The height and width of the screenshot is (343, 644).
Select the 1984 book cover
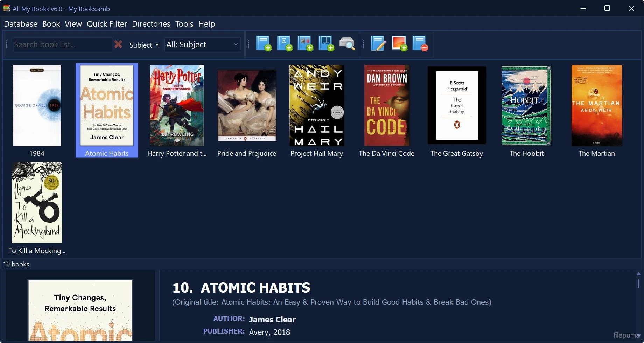[x=37, y=105]
